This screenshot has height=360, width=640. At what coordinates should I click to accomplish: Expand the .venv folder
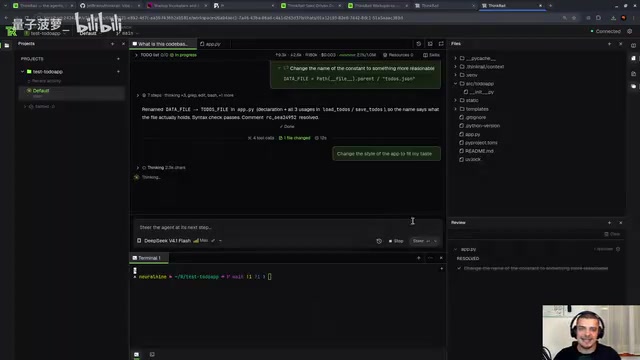[456, 75]
